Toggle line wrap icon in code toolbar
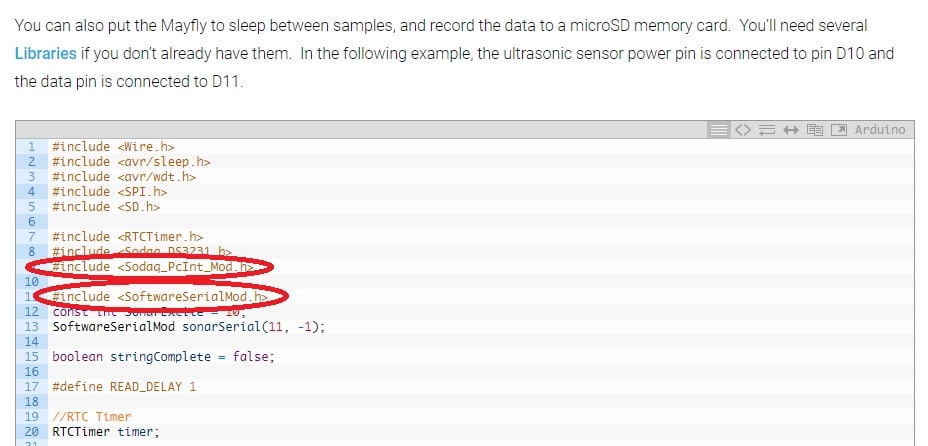928x446 pixels. pyautogui.click(x=766, y=130)
